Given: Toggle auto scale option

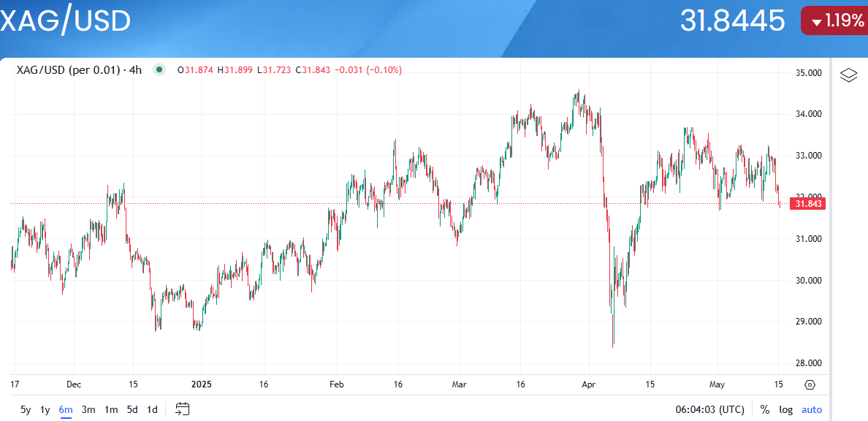Looking at the screenshot, I should click(x=812, y=409).
